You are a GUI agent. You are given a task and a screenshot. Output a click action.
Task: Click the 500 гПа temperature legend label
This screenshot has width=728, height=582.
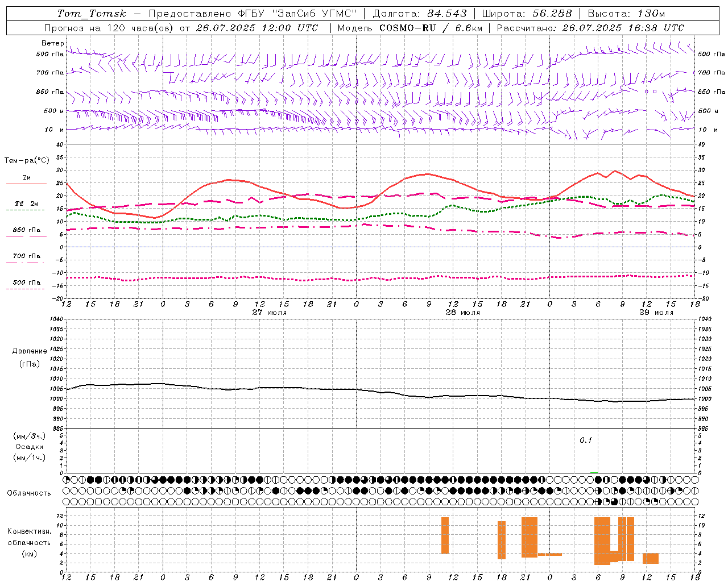click(x=27, y=282)
